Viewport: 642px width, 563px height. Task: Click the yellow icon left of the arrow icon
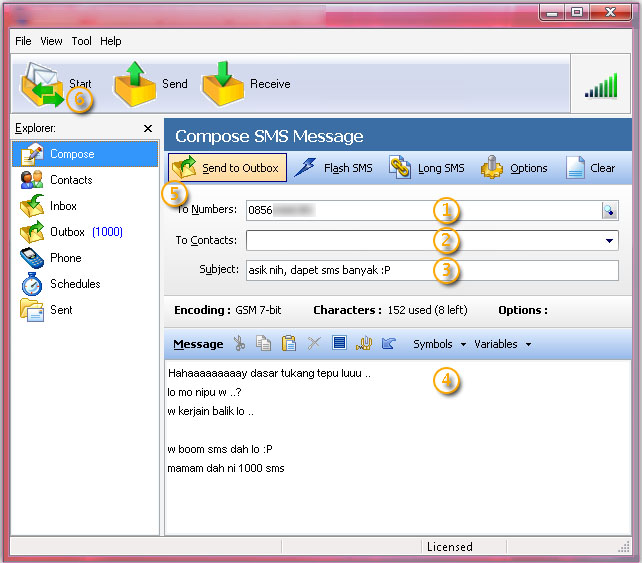(364, 343)
